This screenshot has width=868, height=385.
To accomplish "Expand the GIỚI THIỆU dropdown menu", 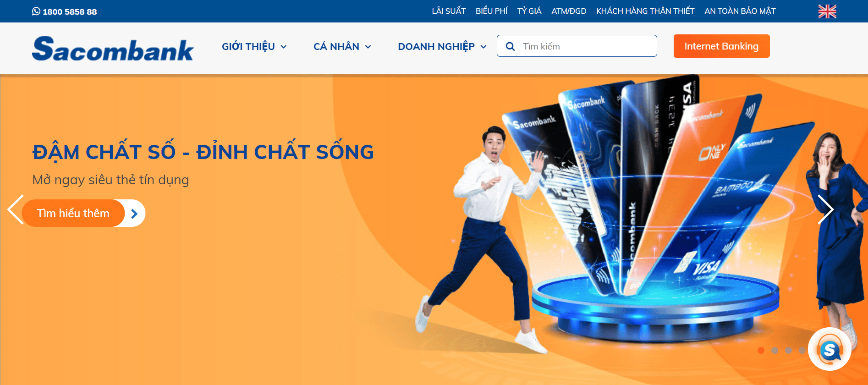I will 254,47.
